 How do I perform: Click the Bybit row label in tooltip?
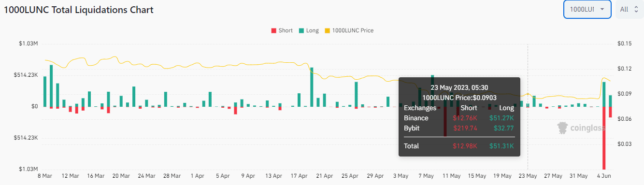412,128
